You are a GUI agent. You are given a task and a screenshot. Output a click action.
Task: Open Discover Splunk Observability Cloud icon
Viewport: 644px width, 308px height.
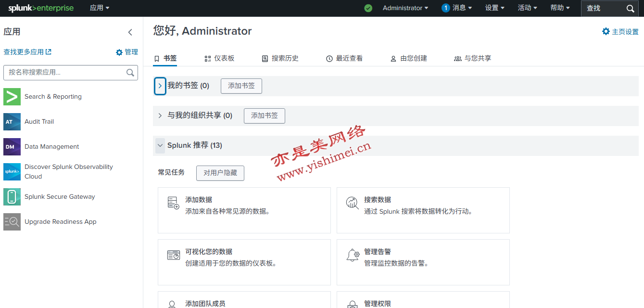tap(12, 172)
